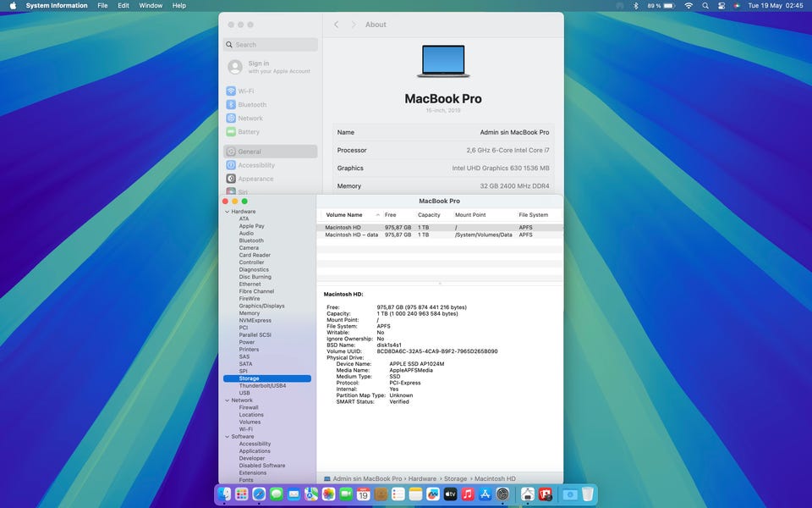The width and height of the screenshot is (812, 508).
Task: Select Graphics/Displays in the sidebar
Action: coord(261,306)
